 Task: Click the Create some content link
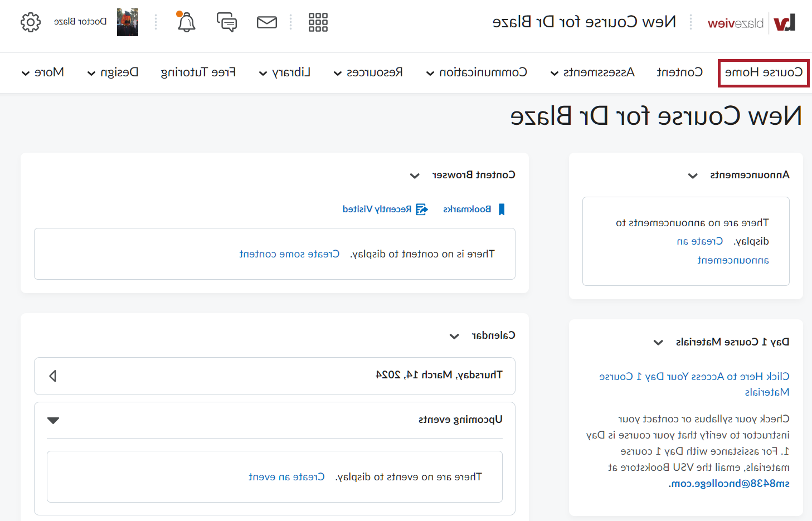[289, 254]
